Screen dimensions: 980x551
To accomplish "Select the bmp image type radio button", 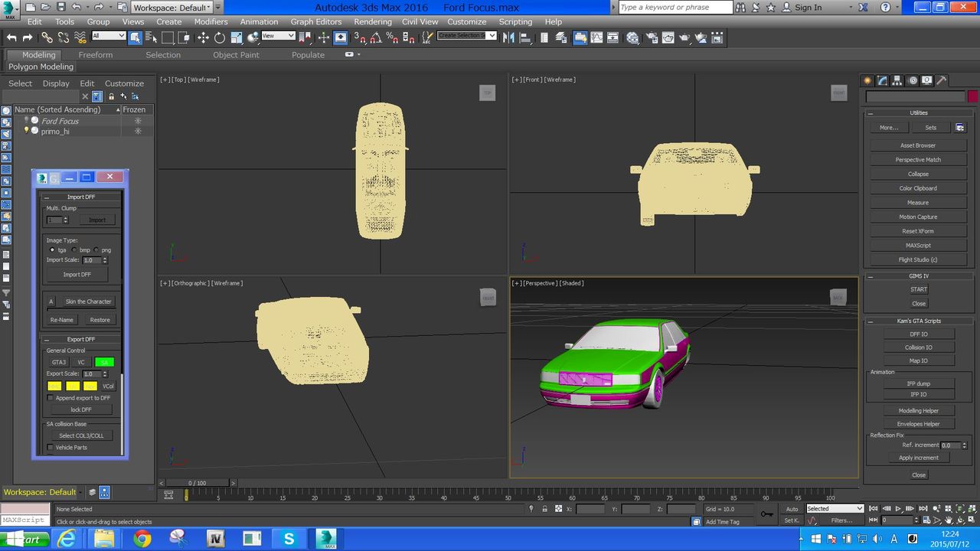I will click(74, 250).
